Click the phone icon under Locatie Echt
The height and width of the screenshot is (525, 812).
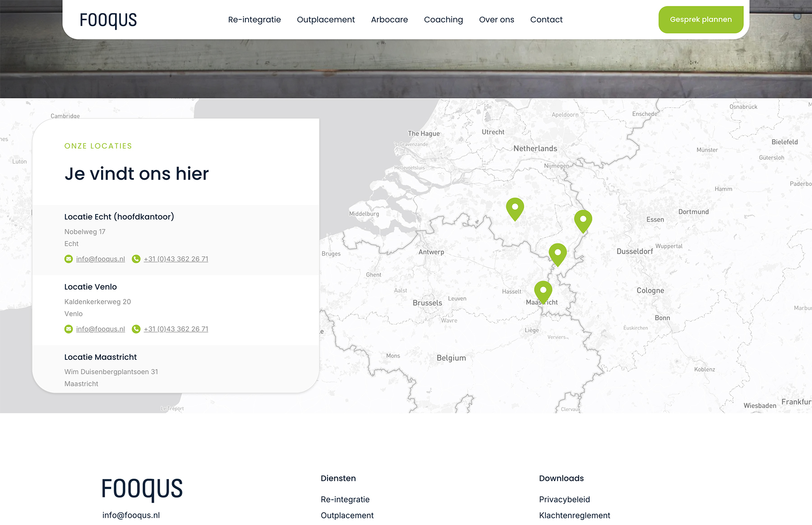pos(136,259)
